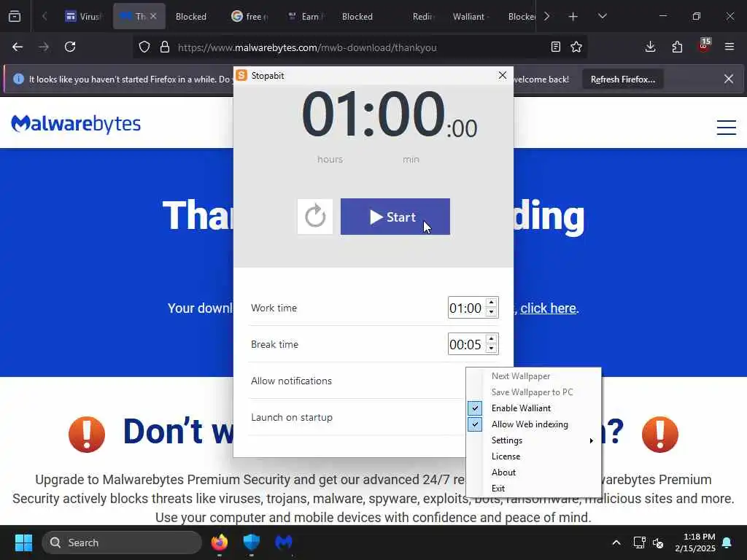Open clock showing 1:18 PM
The width and height of the screenshot is (747, 560).
click(x=695, y=542)
